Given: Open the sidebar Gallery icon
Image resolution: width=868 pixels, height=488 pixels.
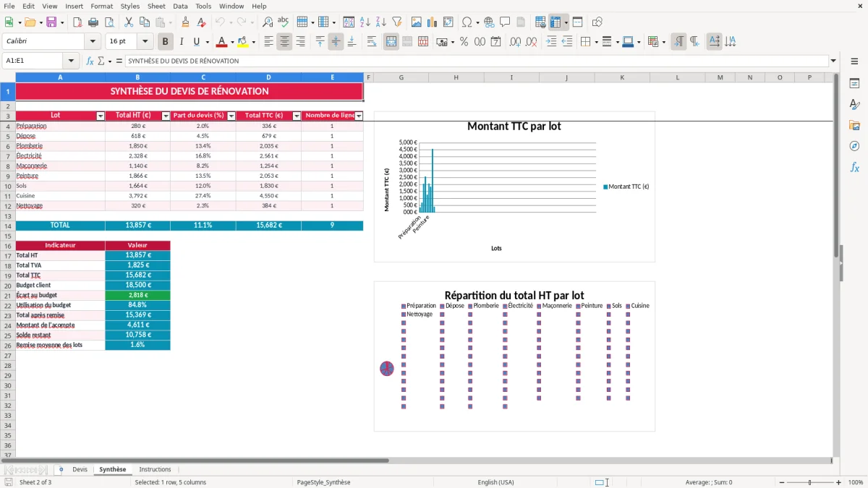Looking at the screenshot, I should click(854, 125).
